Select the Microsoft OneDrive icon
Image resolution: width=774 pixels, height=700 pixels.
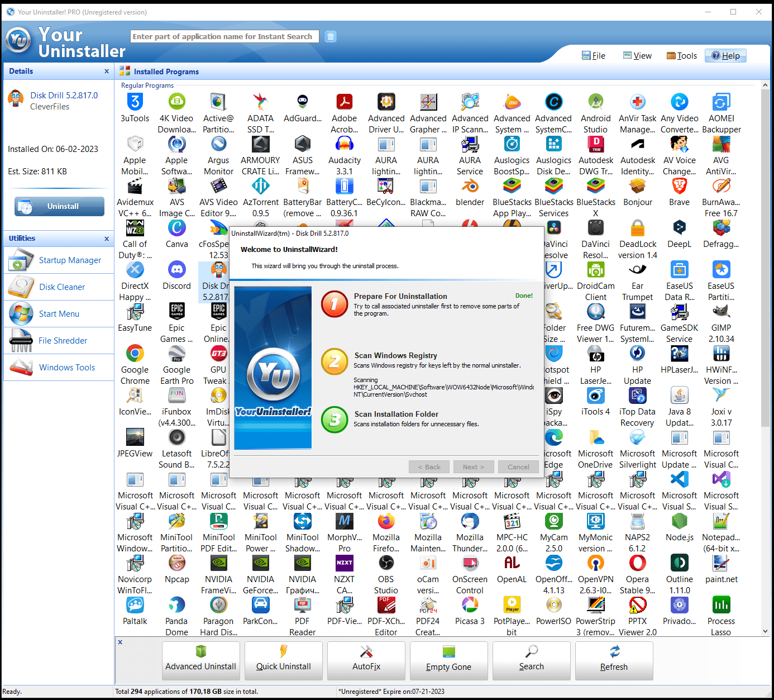[x=596, y=437]
